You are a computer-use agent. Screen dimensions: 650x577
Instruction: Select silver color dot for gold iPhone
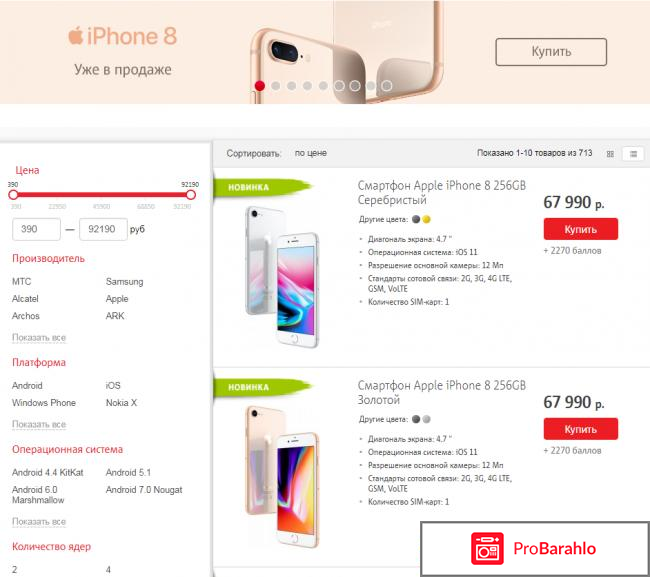(x=427, y=419)
